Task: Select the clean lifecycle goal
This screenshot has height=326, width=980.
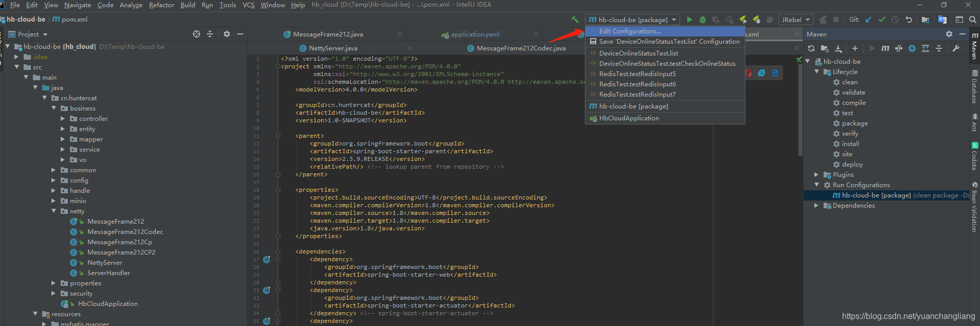Action: point(849,82)
